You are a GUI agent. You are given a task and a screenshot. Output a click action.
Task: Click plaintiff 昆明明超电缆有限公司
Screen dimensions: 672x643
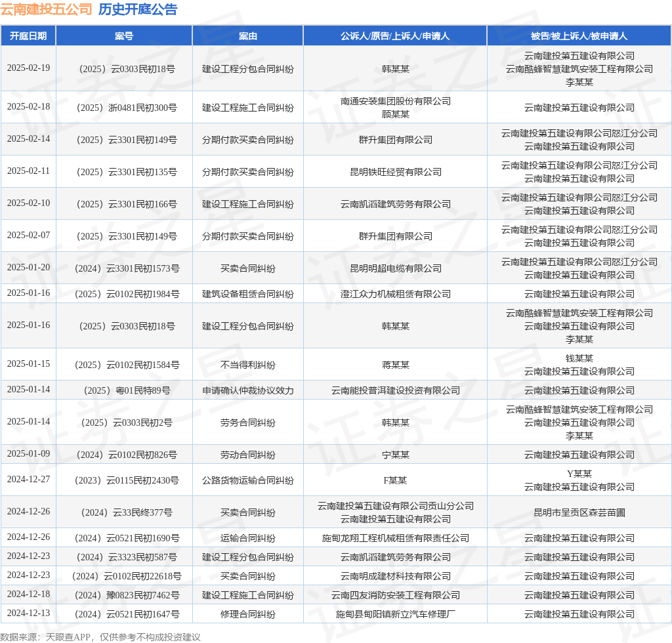395,268
